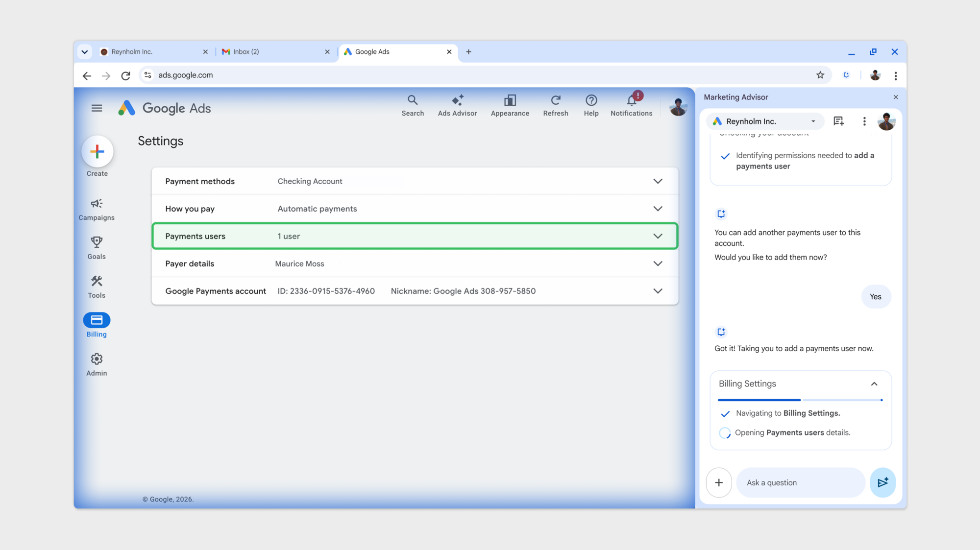Open the account avatar in Google Ads header
Viewport: 980px width, 550px height.
click(678, 107)
